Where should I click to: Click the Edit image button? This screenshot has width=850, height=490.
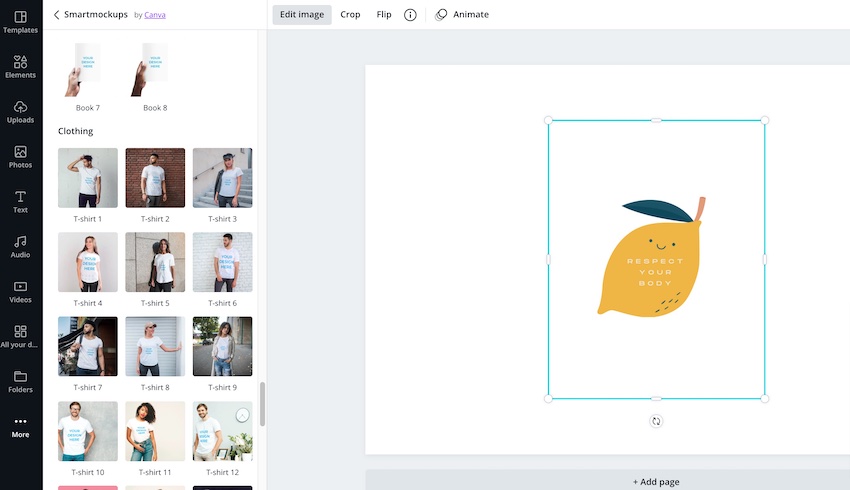[302, 15]
